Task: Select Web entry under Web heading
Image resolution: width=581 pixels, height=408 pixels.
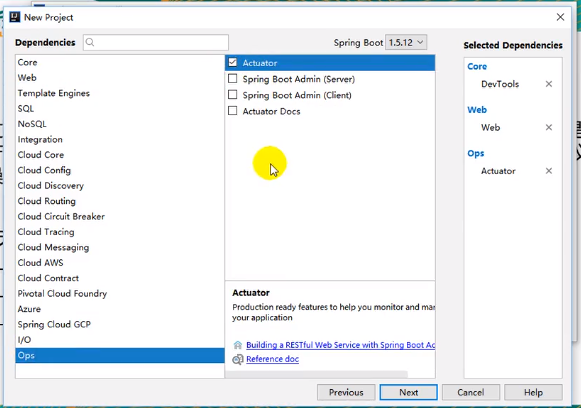Action: tap(491, 127)
